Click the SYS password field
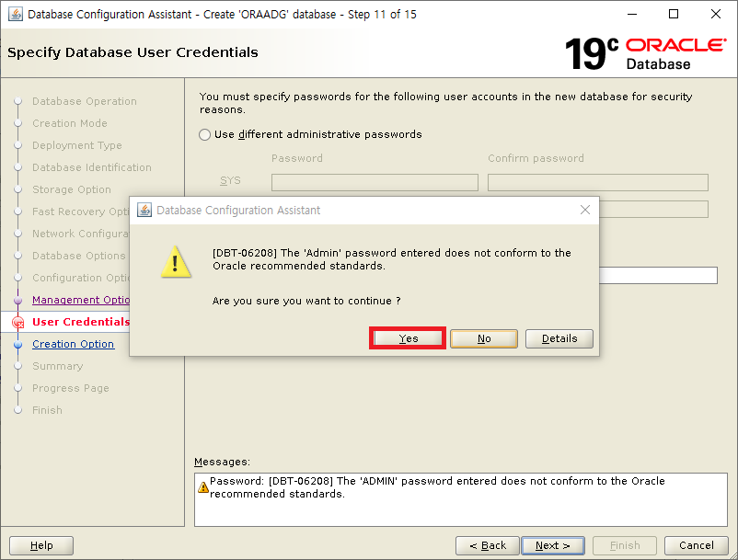738x560 pixels. coord(375,182)
